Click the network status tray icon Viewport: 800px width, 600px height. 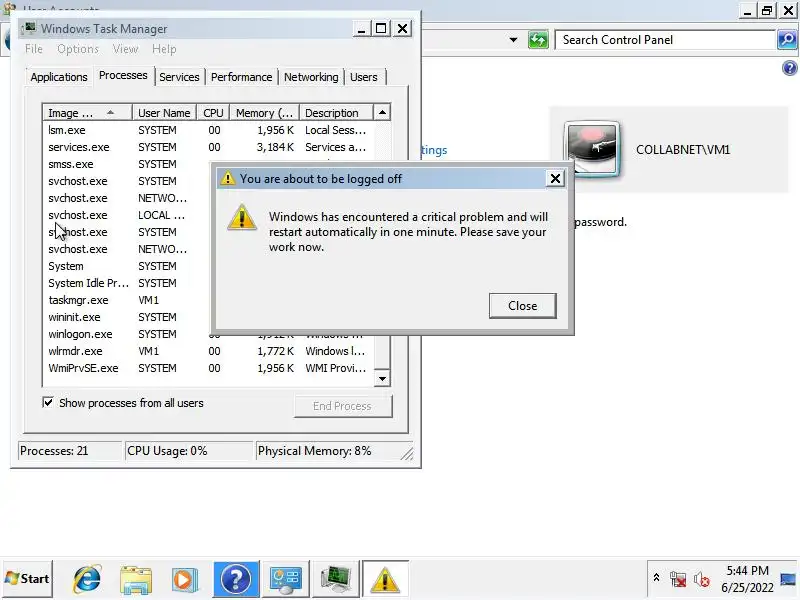pyautogui.click(x=678, y=580)
